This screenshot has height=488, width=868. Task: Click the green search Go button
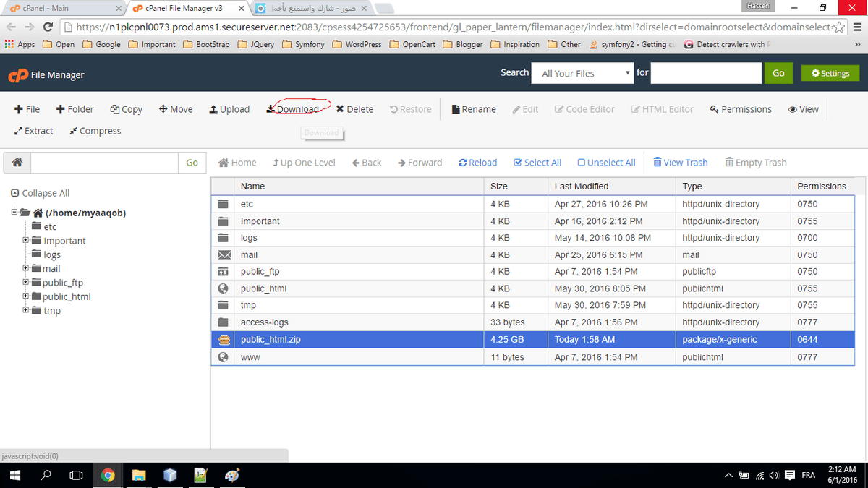778,73
